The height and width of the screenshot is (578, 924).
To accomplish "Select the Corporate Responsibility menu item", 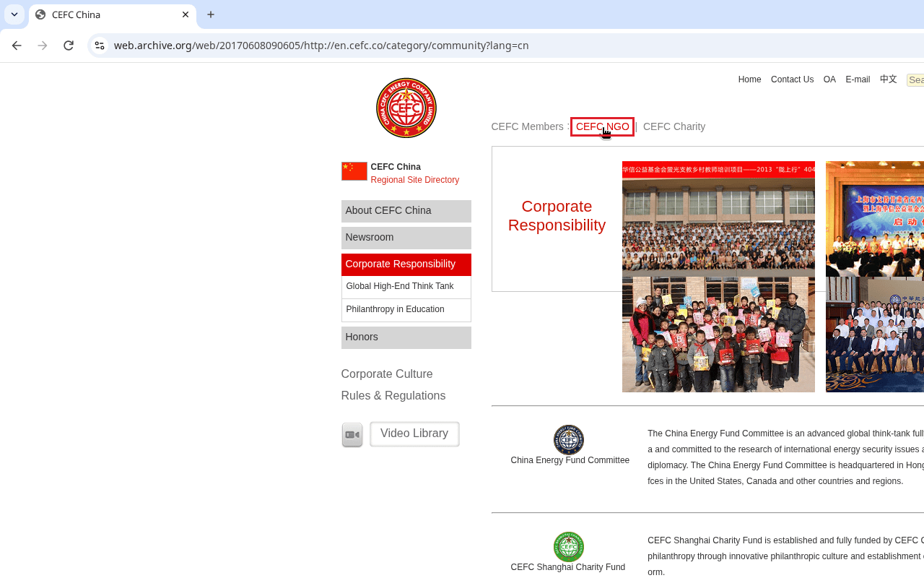I will pos(406,264).
